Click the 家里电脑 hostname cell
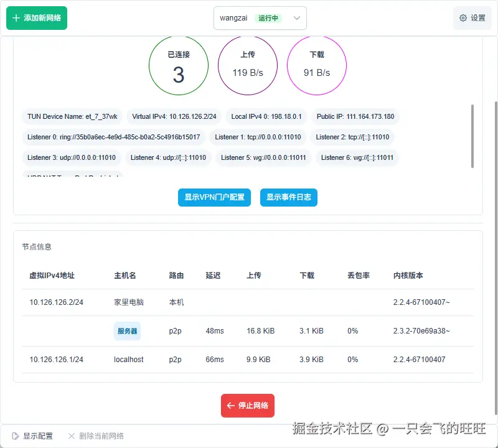The width and height of the screenshot is (498, 448). [x=129, y=302]
